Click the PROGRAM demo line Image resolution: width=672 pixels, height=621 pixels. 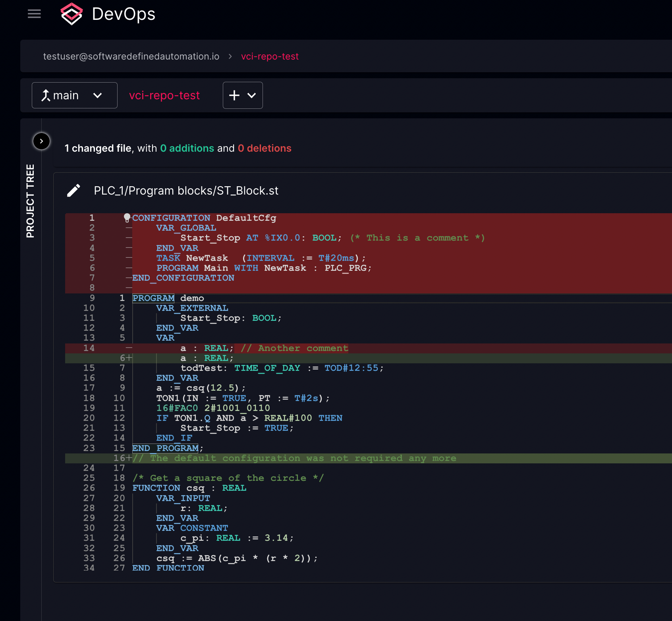tap(168, 298)
